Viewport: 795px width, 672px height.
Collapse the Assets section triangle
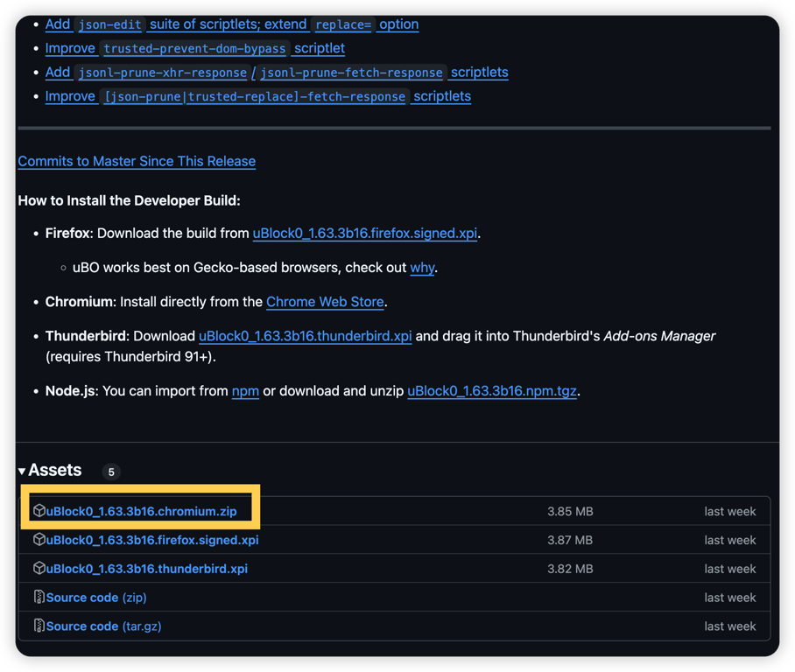point(22,472)
